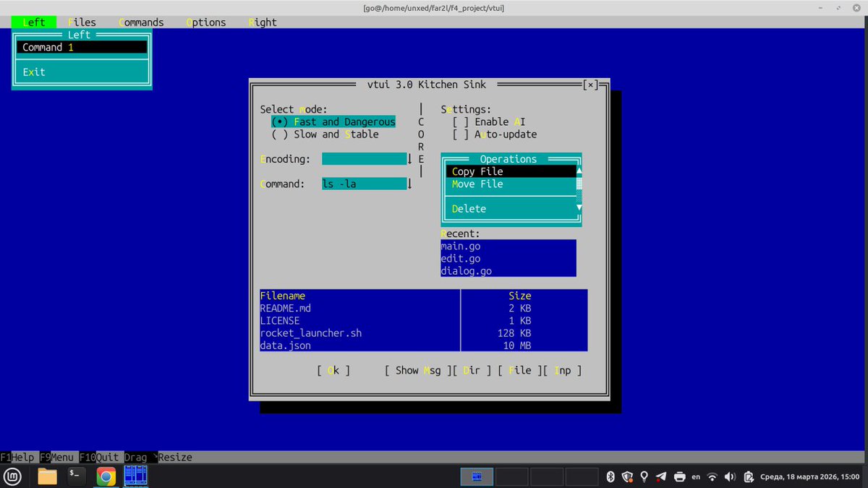868x488 pixels.
Task: Click the [ Inp ] button
Action: point(563,370)
